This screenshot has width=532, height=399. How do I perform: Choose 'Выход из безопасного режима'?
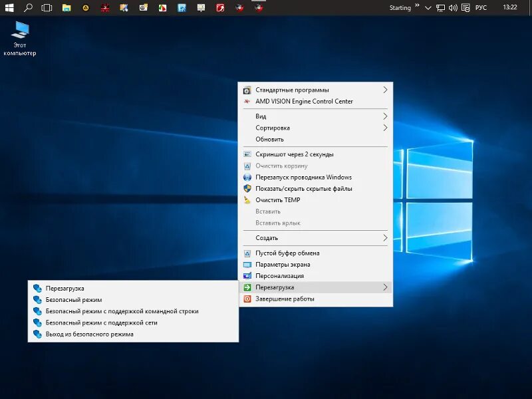[133, 334]
